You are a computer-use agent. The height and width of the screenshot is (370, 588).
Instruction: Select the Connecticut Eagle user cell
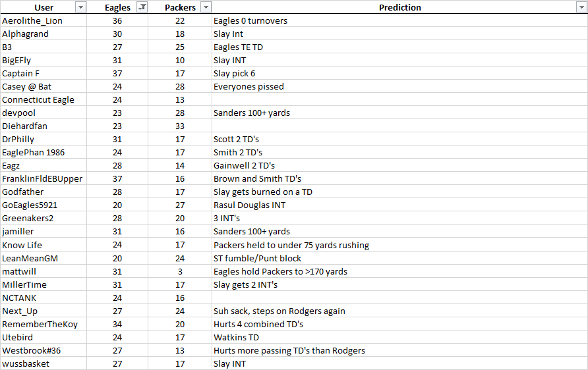[38, 99]
